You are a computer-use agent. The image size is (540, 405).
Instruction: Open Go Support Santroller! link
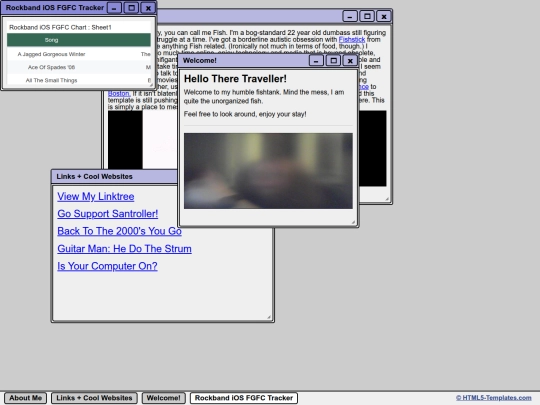point(108,214)
